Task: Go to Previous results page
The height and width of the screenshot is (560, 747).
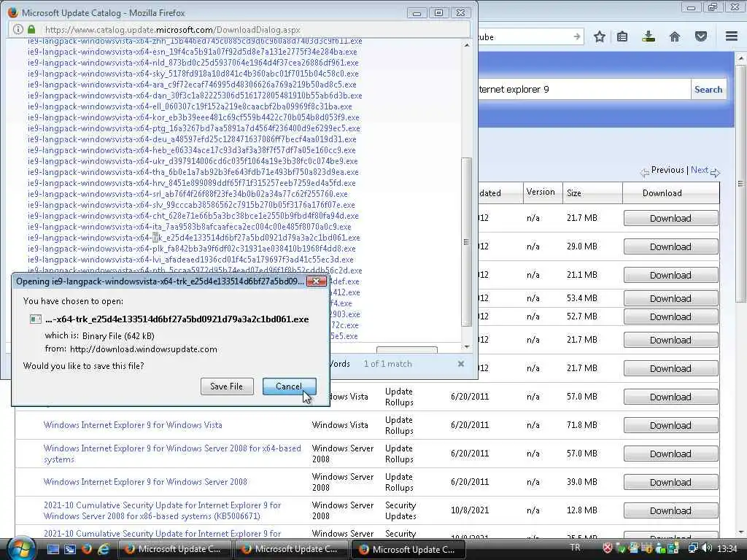Action: [x=667, y=170]
